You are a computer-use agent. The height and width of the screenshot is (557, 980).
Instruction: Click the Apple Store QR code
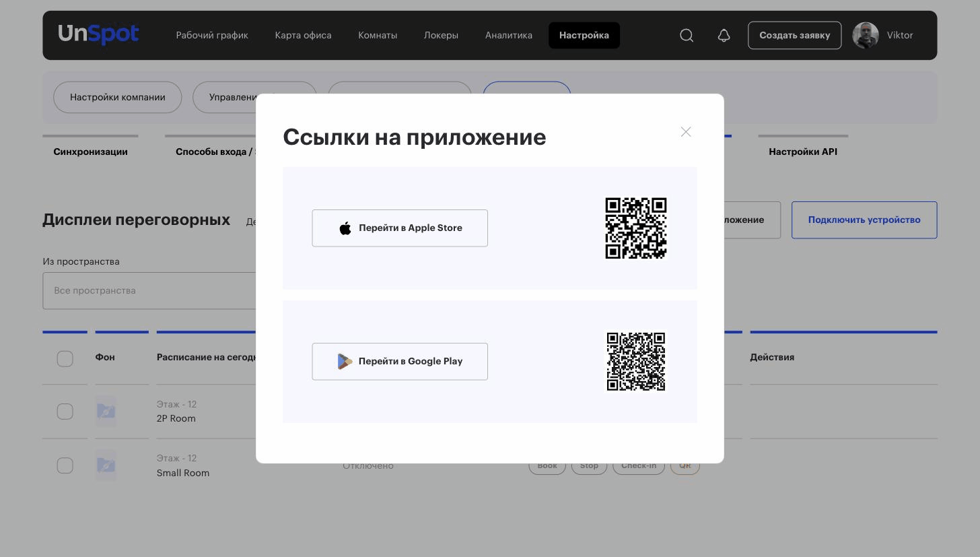point(636,228)
